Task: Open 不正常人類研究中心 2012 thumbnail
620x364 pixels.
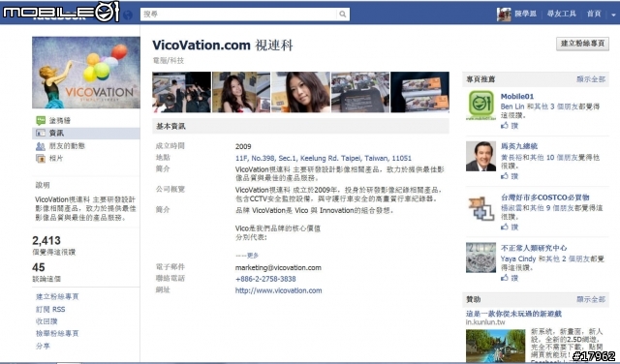Action: click(x=480, y=258)
